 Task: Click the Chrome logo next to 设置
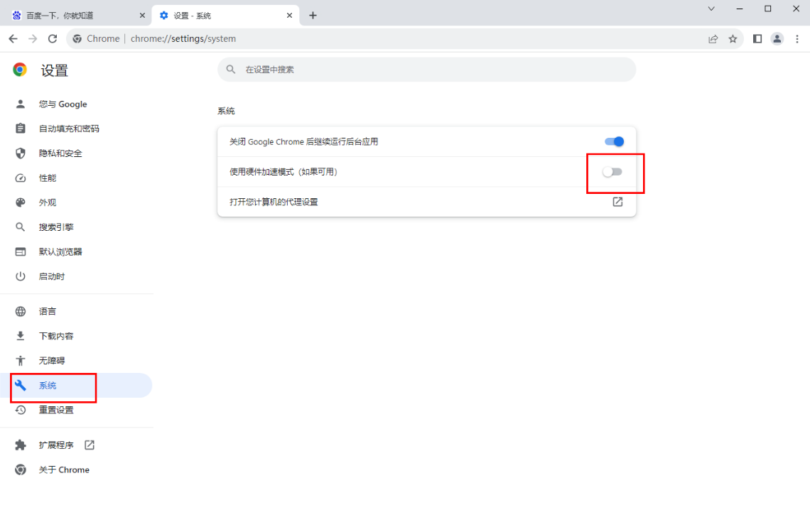[20, 70]
